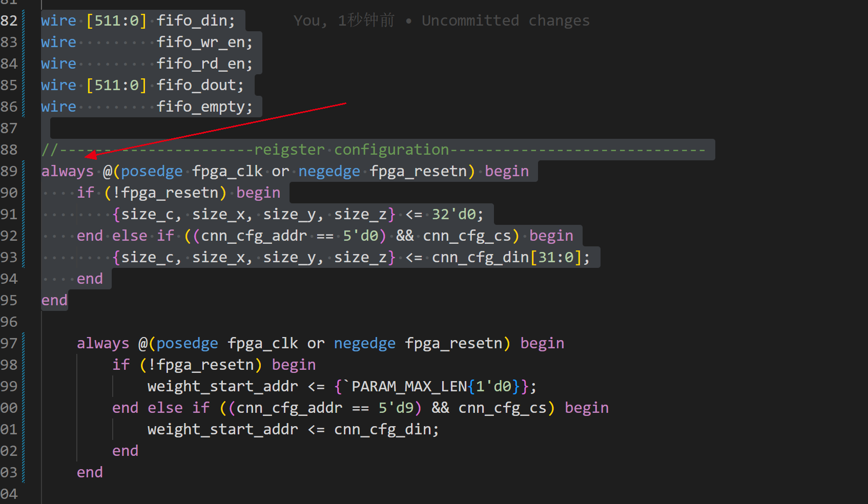Click 'negedge fpga_resetn' on line 97
The height and width of the screenshot is (504, 868).
pos(421,343)
